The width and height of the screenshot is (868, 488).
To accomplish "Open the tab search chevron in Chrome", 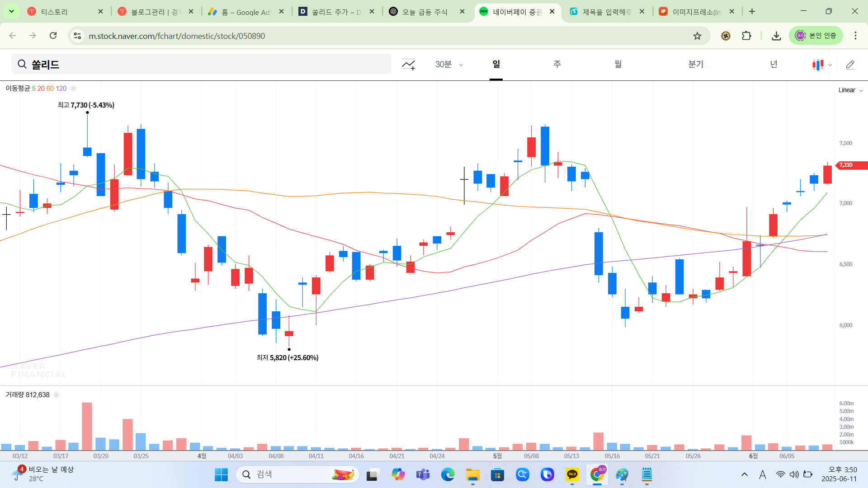I will 11,11.
